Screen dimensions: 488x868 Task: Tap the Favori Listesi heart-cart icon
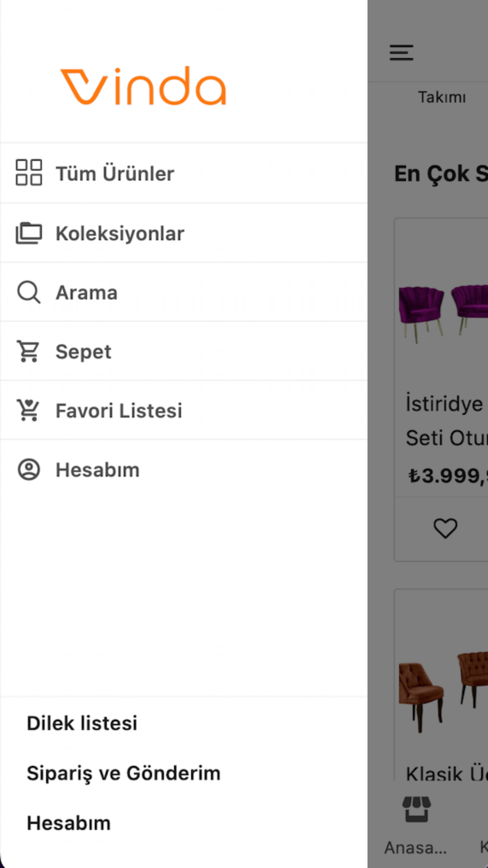pos(29,411)
